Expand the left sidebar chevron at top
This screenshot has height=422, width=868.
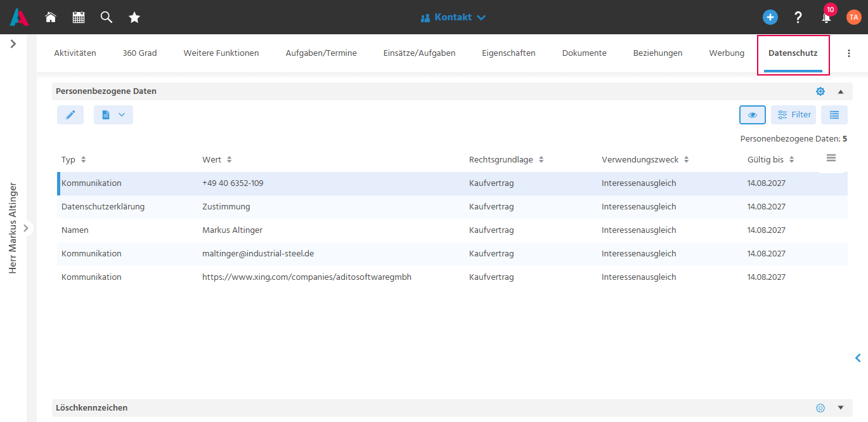coord(13,44)
